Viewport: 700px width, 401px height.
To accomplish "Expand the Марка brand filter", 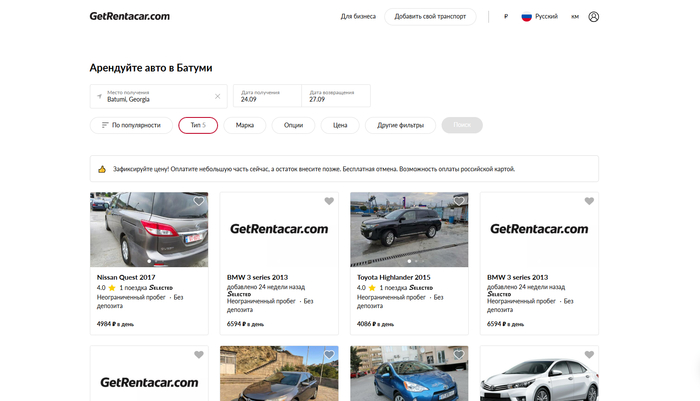I will click(245, 125).
